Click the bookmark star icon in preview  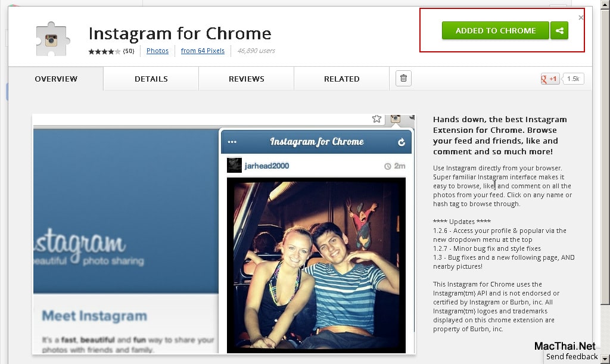pyautogui.click(x=376, y=119)
